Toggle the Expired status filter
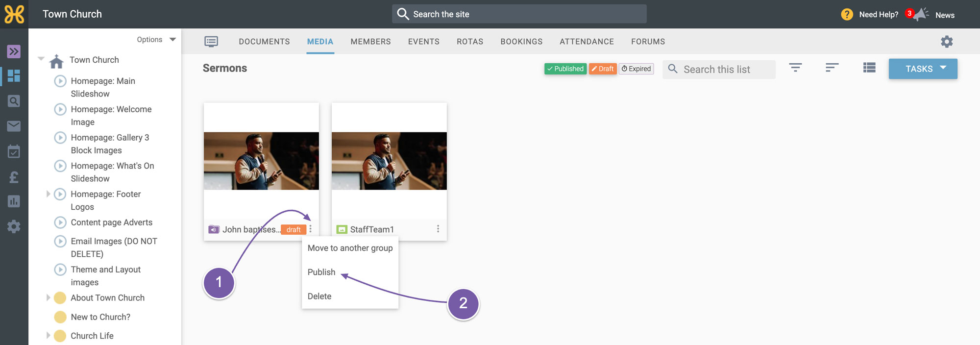Viewport: 980px width, 345px height. pyautogui.click(x=637, y=69)
